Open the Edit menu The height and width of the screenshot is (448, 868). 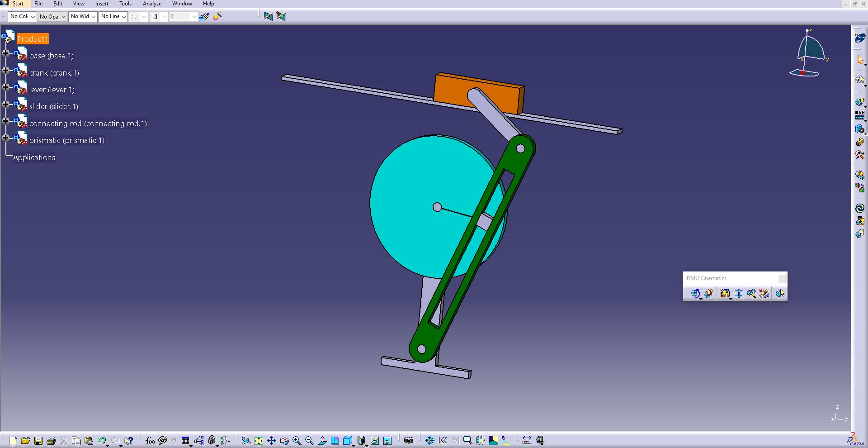point(58,4)
